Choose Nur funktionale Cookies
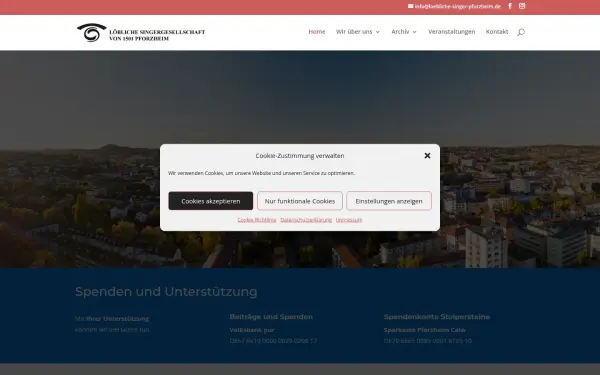 pos(300,201)
